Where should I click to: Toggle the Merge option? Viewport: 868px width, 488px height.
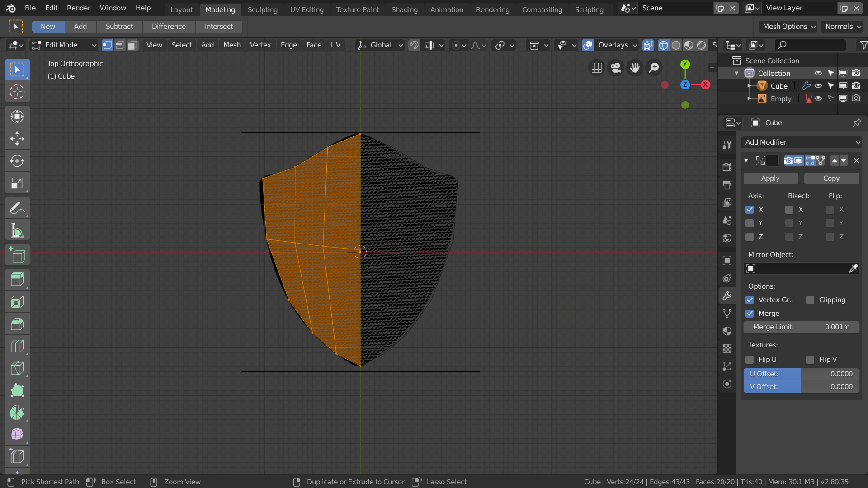(750, 314)
